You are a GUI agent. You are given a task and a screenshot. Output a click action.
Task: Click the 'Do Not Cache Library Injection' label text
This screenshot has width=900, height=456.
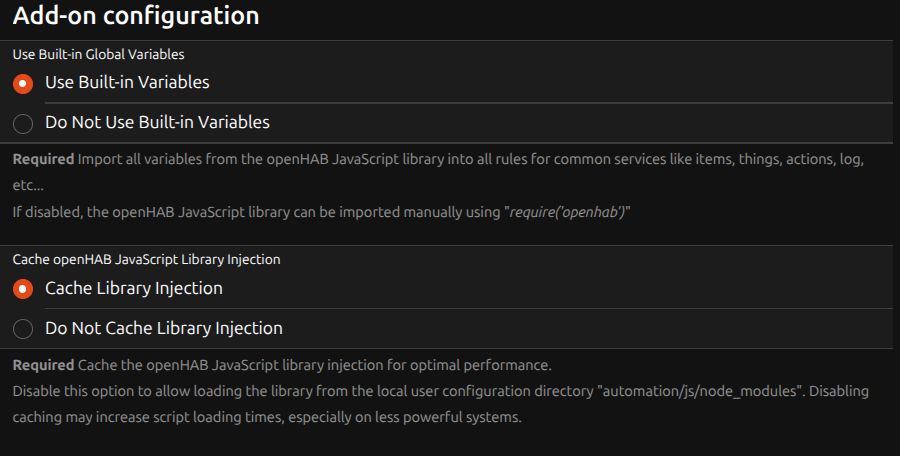(x=164, y=328)
